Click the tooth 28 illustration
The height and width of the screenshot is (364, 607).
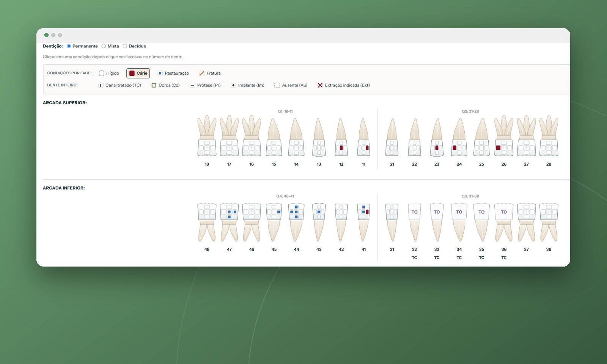click(549, 136)
